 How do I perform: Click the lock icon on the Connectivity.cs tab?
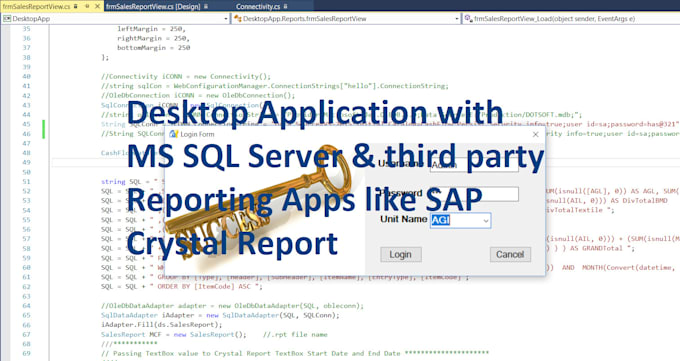coord(285,7)
